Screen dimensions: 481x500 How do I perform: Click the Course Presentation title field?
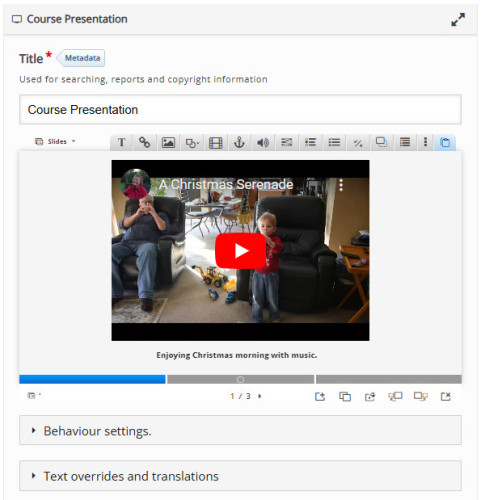[240, 110]
